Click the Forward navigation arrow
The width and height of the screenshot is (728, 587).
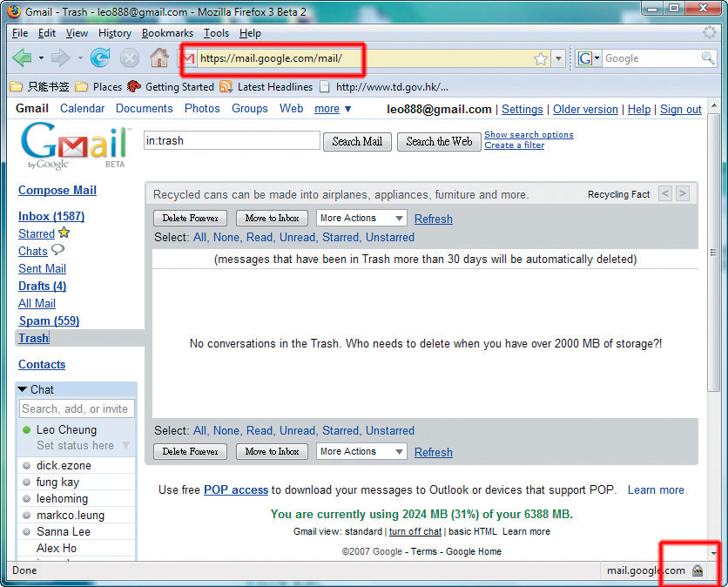pos(61,58)
